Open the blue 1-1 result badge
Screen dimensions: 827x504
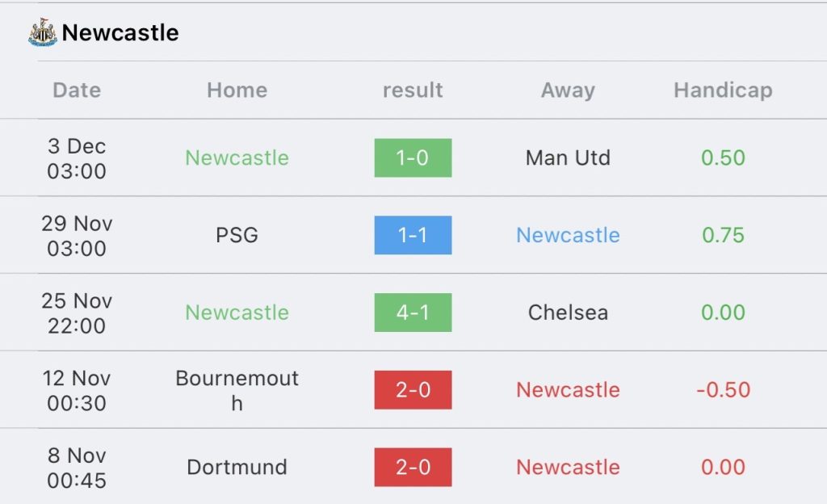click(x=413, y=235)
